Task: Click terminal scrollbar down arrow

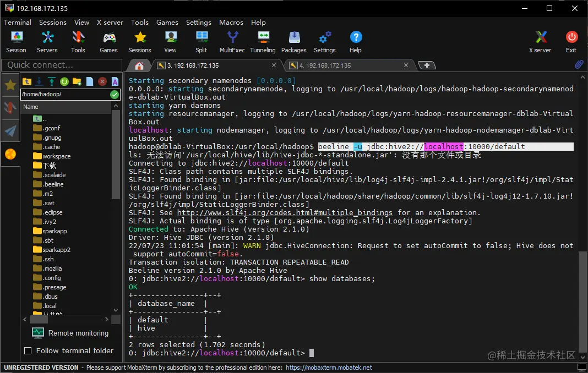Action: click(x=582, y=357)
